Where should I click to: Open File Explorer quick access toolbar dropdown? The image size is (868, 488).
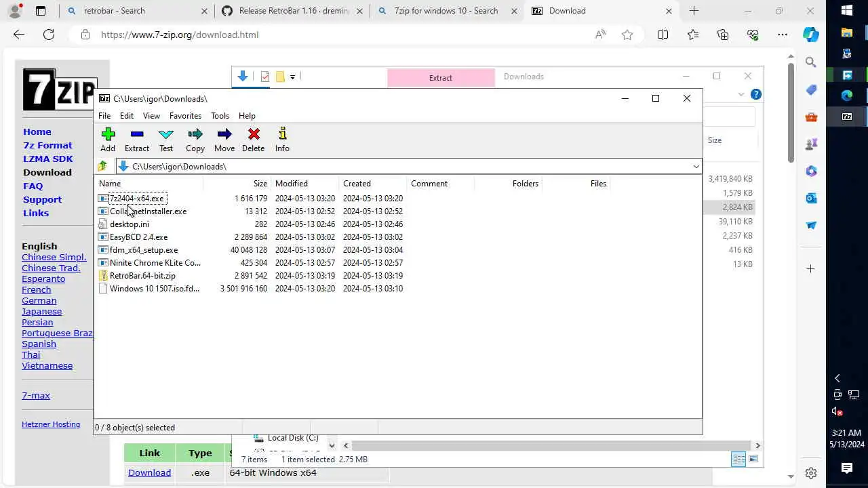coord(292,77)
